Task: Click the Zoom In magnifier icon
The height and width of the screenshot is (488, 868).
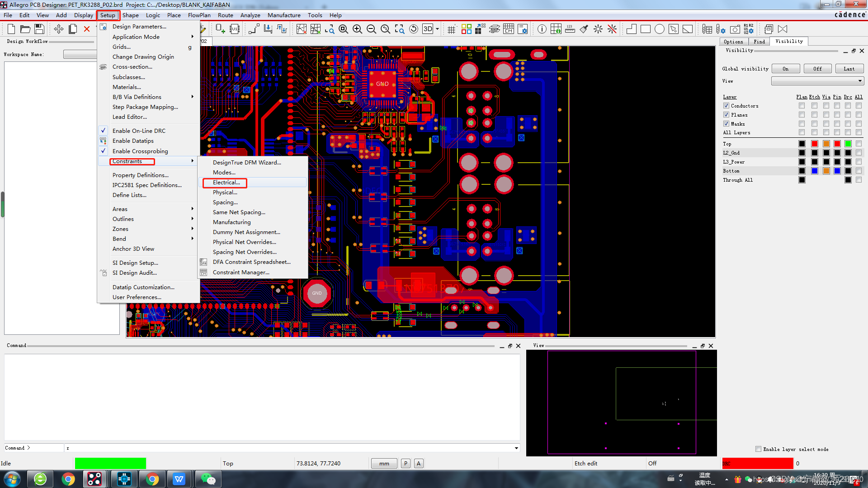Action: coord(357,29)
